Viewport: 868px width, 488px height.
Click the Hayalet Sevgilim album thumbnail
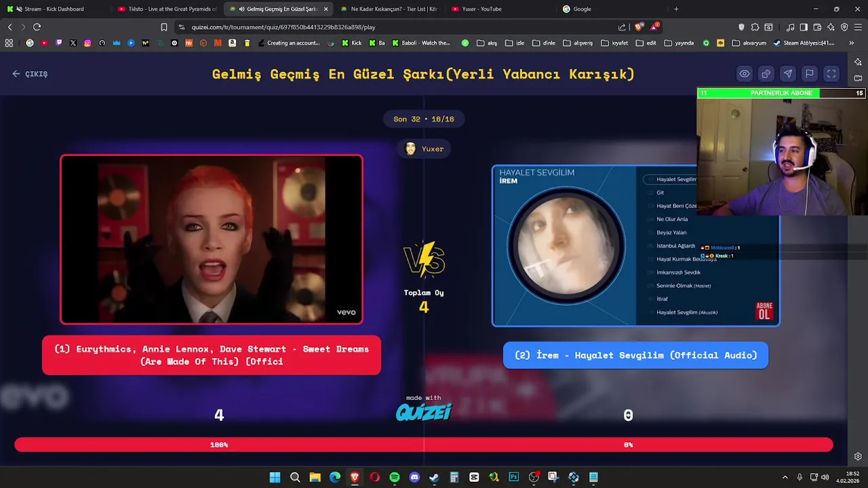(x=635, y=245)
